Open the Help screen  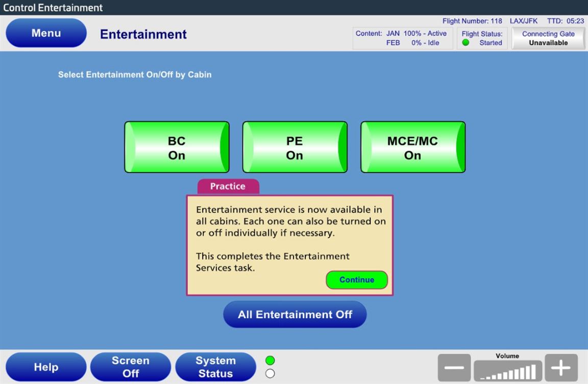click(46, 367)
